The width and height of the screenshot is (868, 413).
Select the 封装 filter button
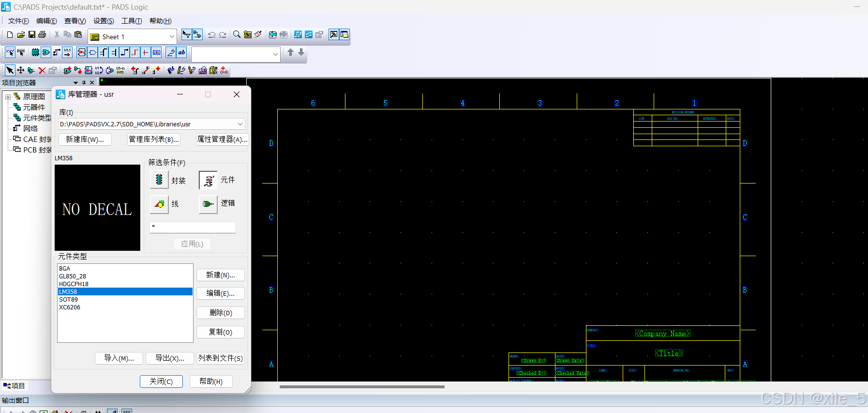pyautogui.click(x=159, y=180)
